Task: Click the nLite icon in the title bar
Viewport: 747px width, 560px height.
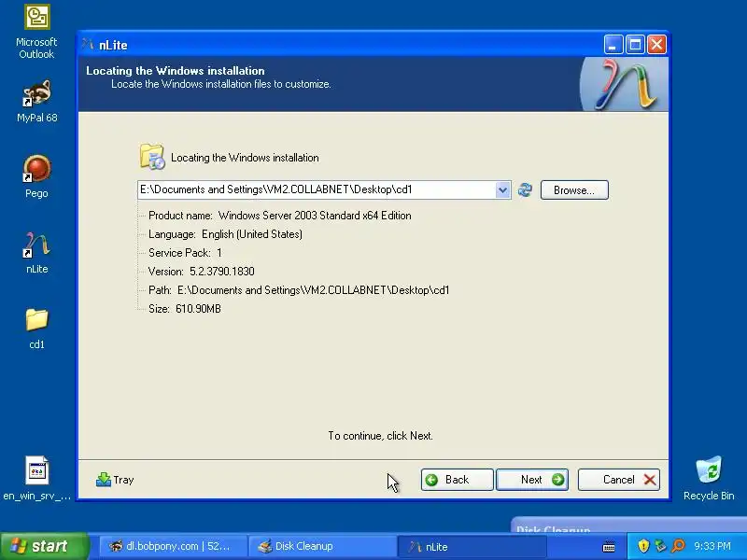Action: tap(88, 45)
